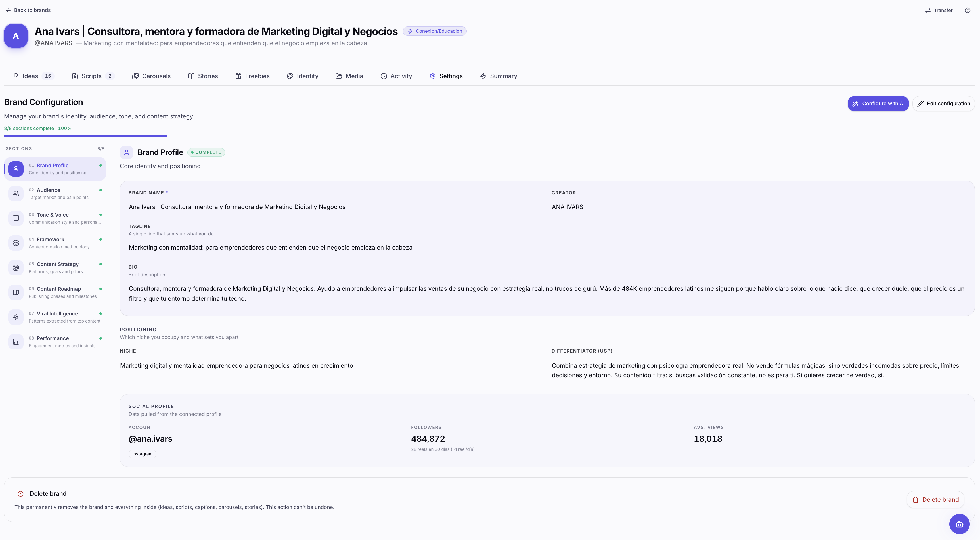Open the Media tab

pyautogui.click(x=350, y=76)
